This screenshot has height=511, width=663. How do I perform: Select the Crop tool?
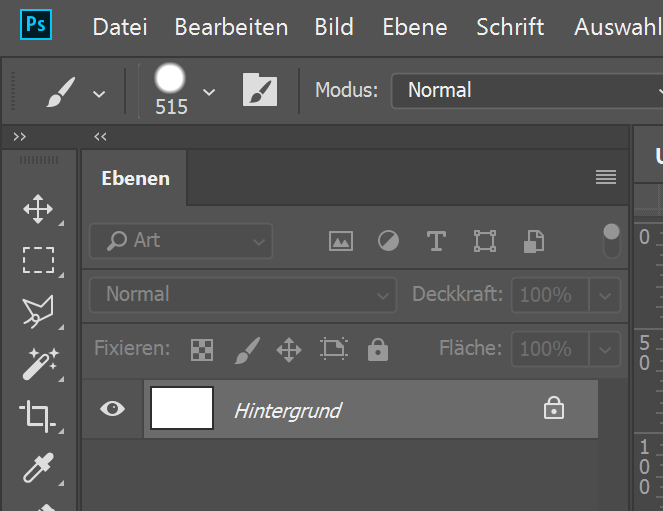click(38, 415)
